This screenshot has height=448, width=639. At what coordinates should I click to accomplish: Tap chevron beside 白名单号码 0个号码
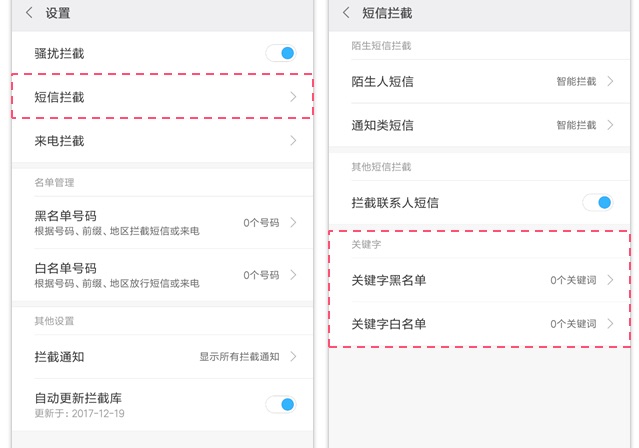[x=293, y=275]
